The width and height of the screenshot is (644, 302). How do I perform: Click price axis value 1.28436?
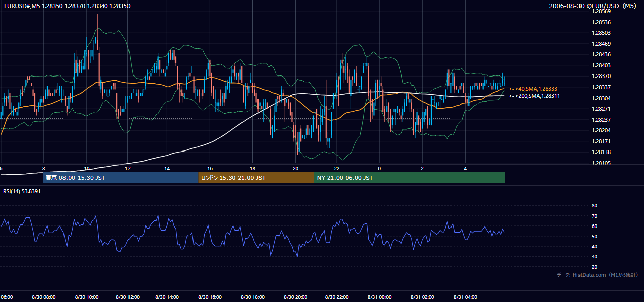coord(601,54)
